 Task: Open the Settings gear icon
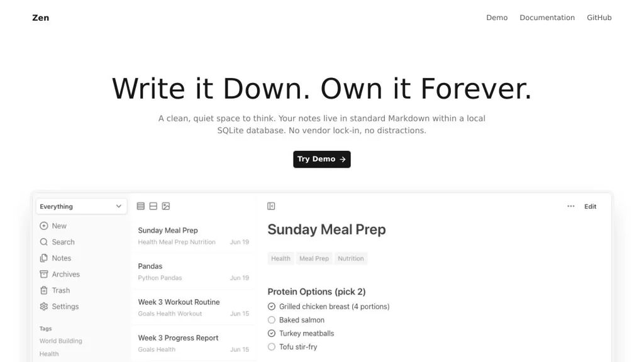[x=44, y=307]
